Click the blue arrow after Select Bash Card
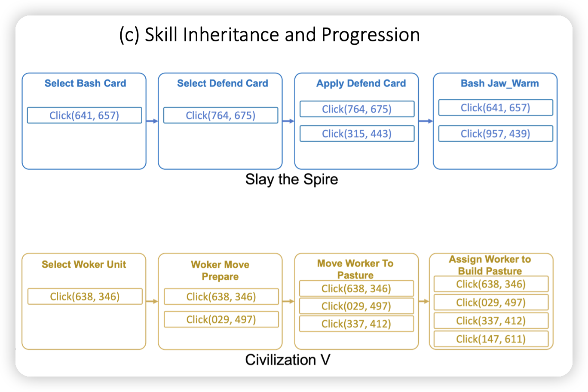 [x=152, y=121]
